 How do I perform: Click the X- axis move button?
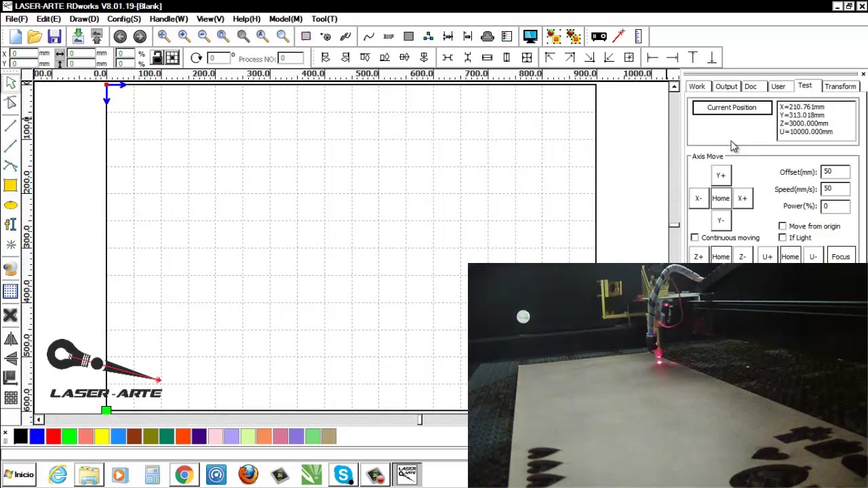[x=698, y=199]
